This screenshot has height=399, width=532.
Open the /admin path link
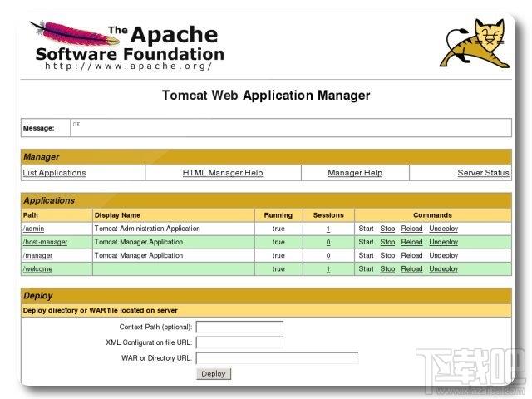point(33,229)
